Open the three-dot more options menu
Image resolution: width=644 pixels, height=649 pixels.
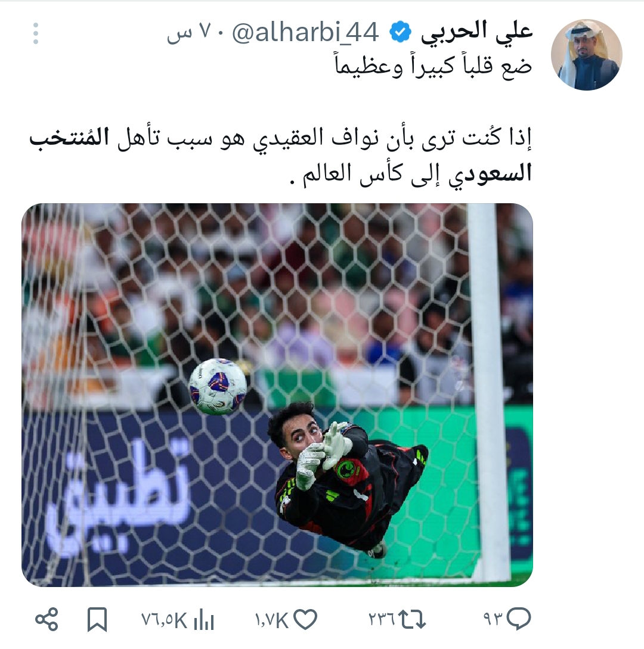click(x=36, y=33)
